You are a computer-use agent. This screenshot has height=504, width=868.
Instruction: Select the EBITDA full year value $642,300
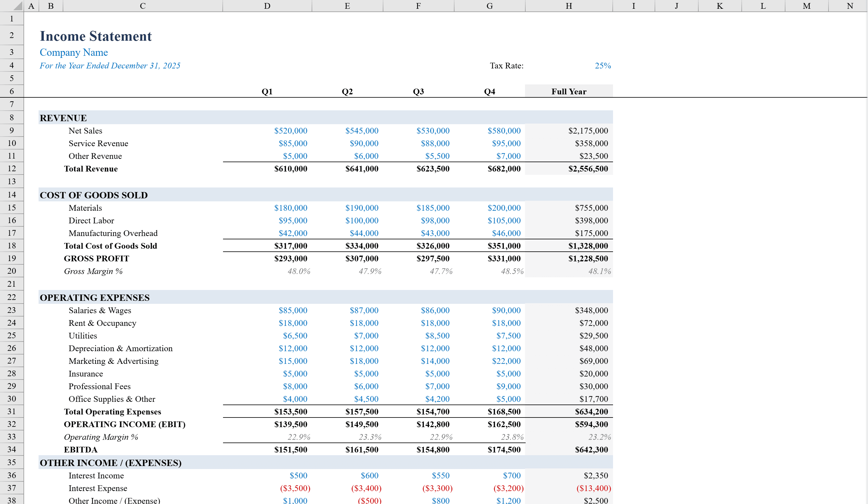pyautogui.click(x=591, y=449)
